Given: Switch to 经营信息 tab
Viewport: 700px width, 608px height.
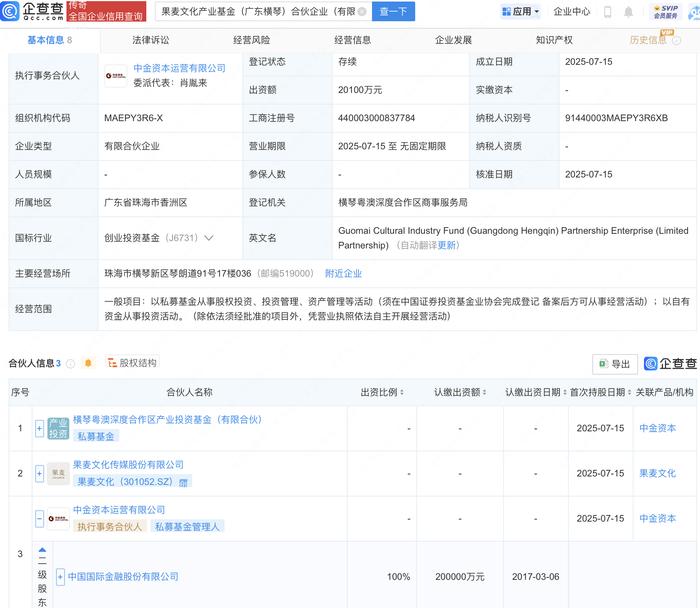Looking at the screenshot, I should [352, 40].
